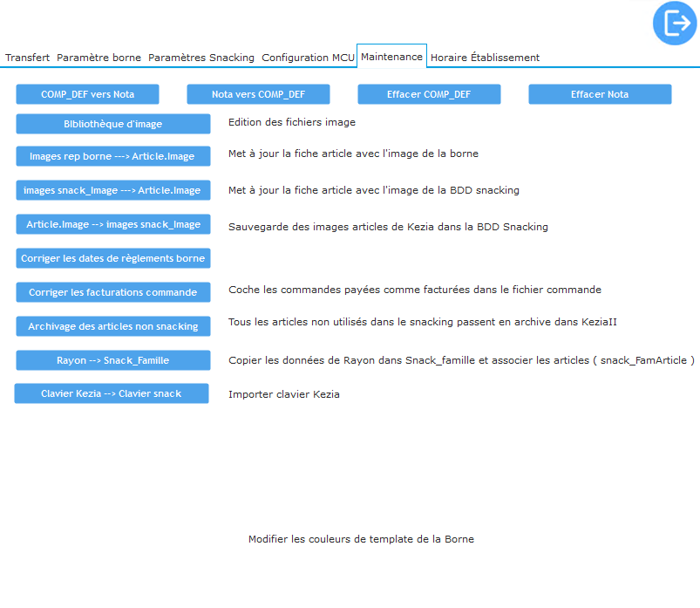The image size is (700, 608).
Task: Click Rayon to Snack_Famille button
Action: [113, 360]
